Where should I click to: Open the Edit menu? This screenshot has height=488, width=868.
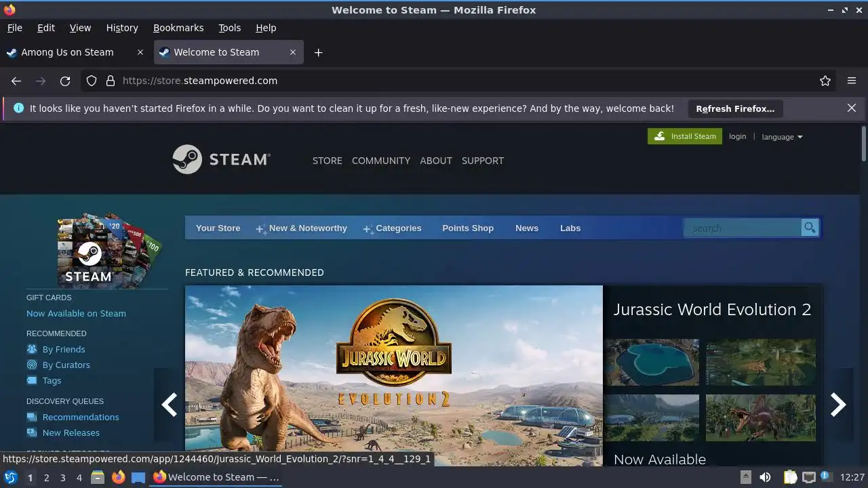(46, 28)
